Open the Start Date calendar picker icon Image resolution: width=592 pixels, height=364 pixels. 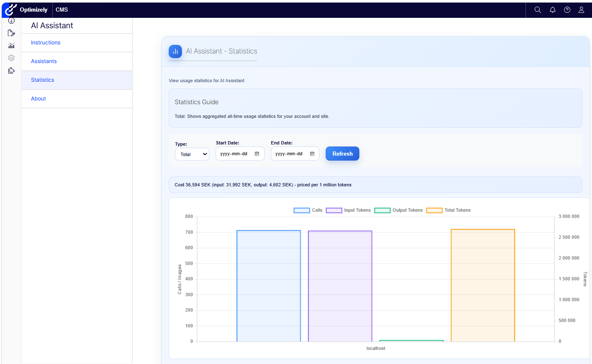[x=257, y=154]
